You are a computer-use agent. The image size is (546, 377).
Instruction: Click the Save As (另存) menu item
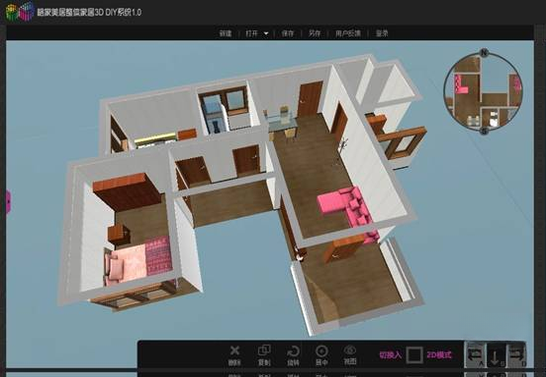[314, 33]
